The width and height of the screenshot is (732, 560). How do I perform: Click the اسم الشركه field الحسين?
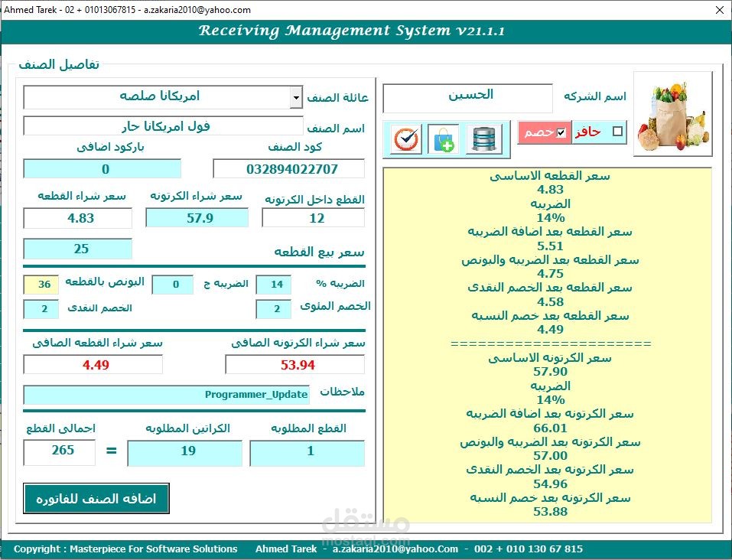tap(468, 98)
